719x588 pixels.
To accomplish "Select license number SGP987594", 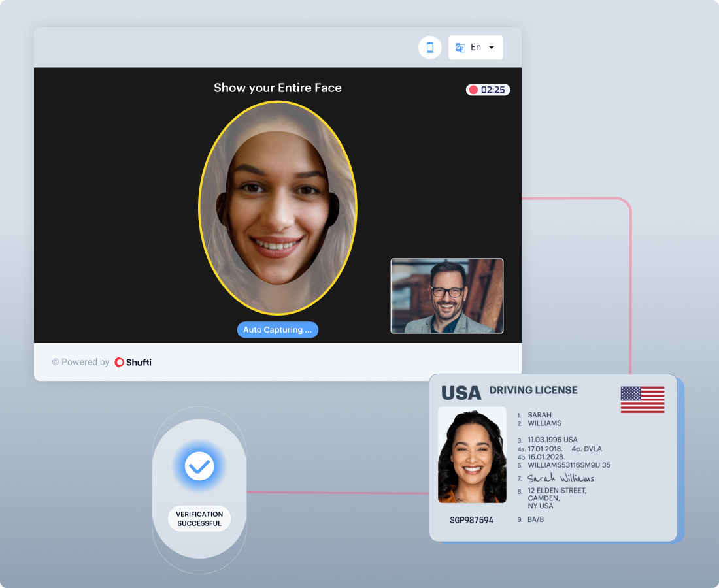I will pos(471,520).
